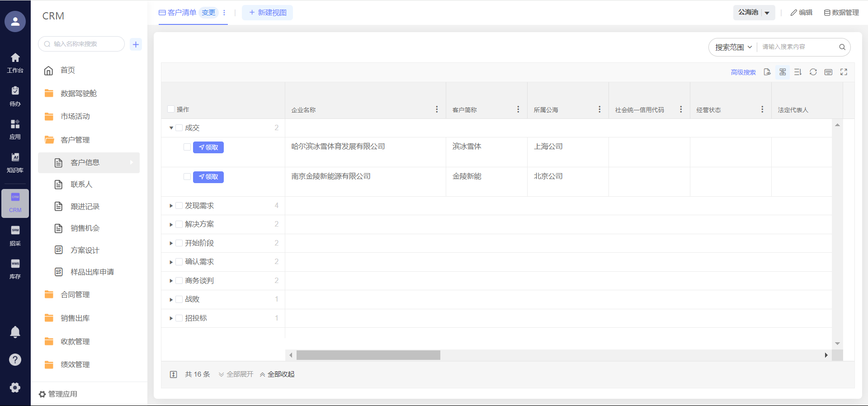Open the 工作台 home icon in sidebar

coord(15,62)
